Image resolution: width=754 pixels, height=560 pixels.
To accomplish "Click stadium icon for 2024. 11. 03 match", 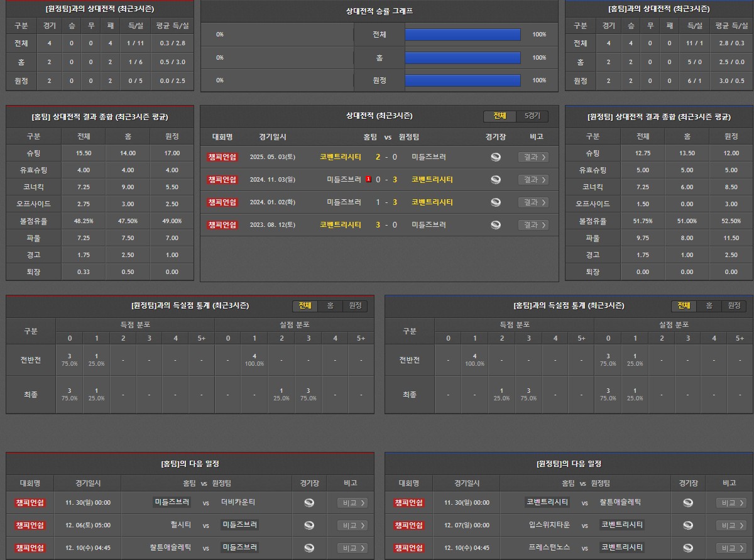I will point(496,180).
